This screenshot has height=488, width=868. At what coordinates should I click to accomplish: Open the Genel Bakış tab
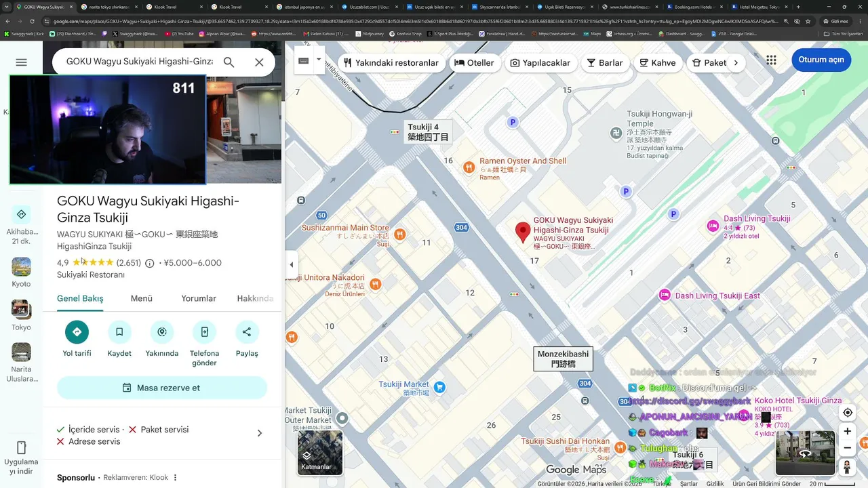(80, 298)
